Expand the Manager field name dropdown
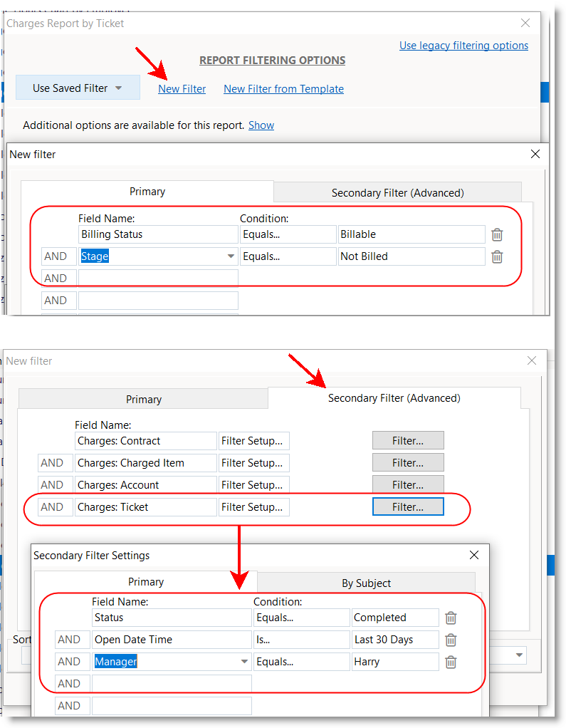This screenshot has height=728, width=566. [244, 662]
